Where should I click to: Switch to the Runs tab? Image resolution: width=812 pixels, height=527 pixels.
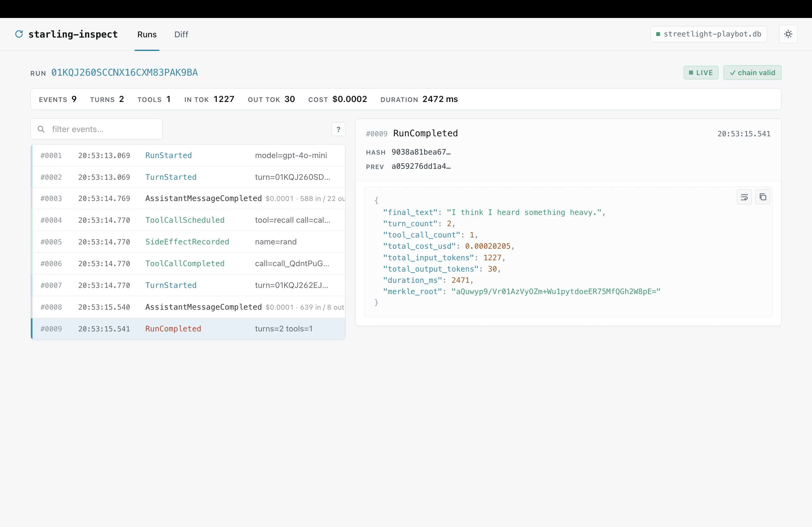coord(147,34)
